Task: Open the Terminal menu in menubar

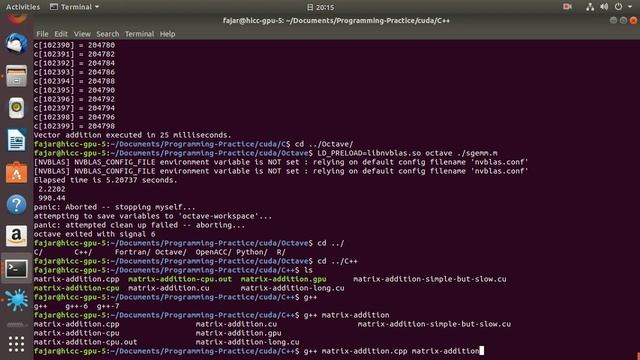Action: 139,34
